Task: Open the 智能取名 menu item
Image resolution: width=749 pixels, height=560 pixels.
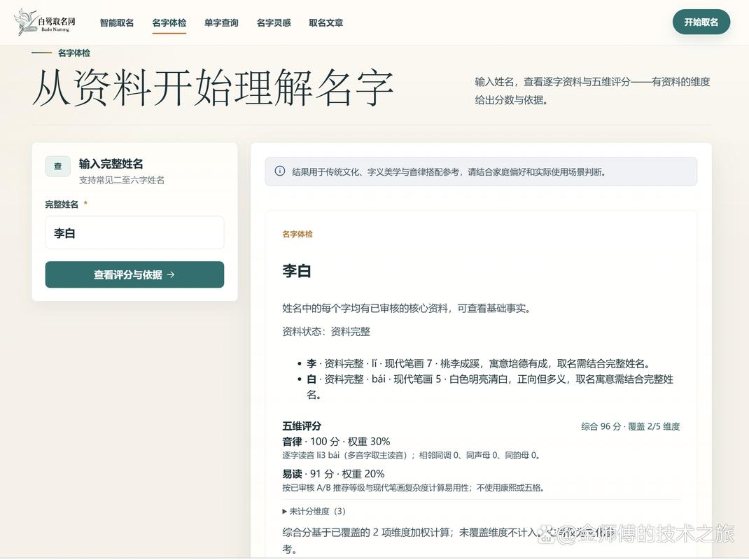Action: tap(117, 22)
